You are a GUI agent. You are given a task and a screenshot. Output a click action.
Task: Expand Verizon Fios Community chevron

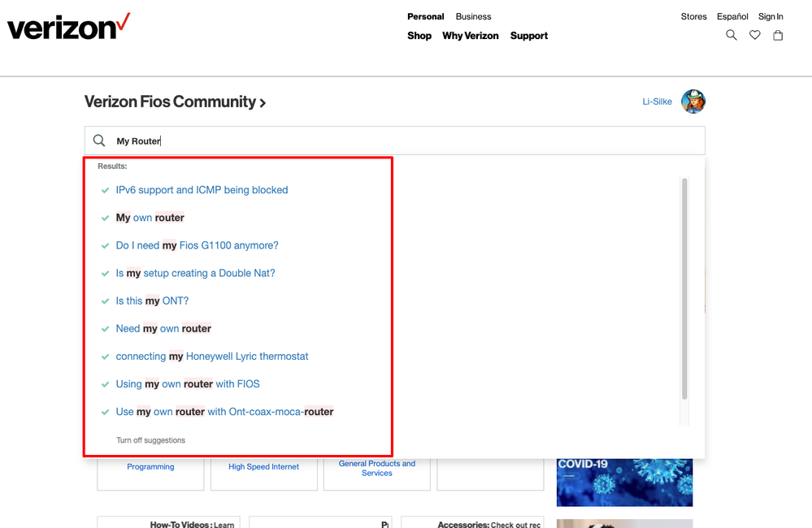click(263, 103)
